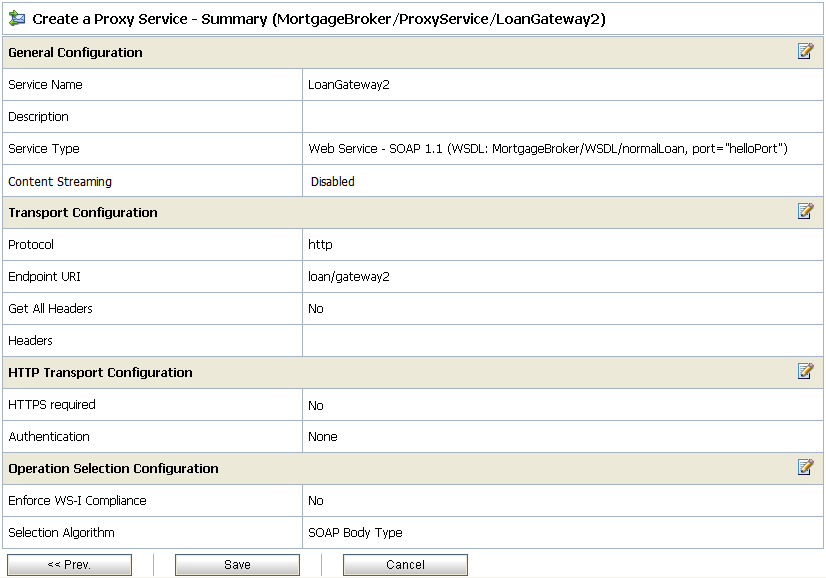Click the Authentication label
Screen dimensions: 826x578
click(x=49, y=437)
